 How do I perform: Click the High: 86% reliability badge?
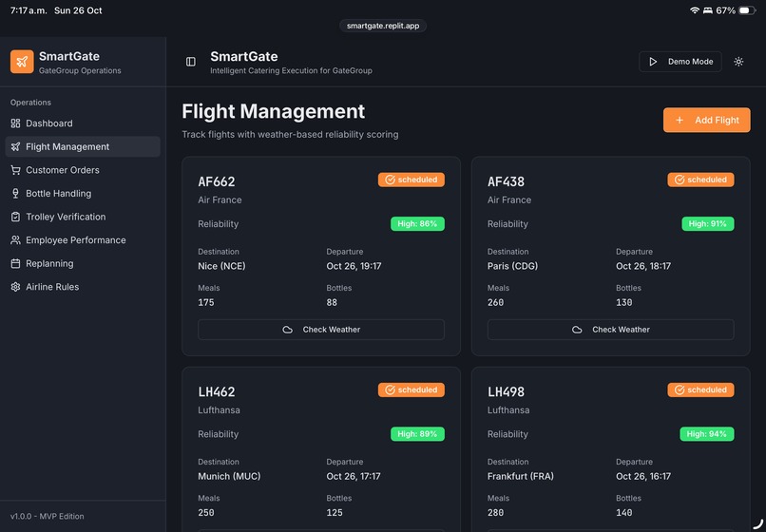click(x=417, y=224)
